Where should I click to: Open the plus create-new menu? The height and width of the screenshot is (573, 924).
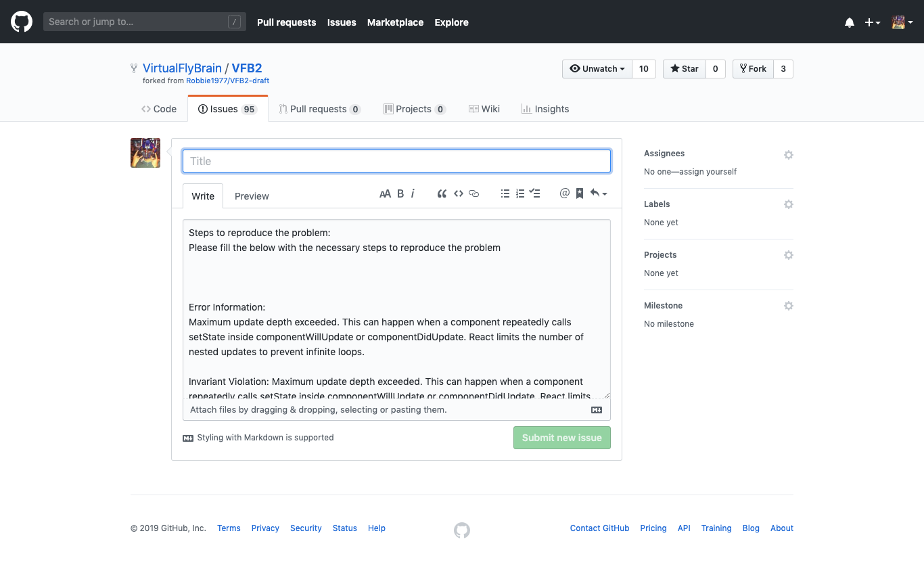pyautogui.click(x=873, y=22)
